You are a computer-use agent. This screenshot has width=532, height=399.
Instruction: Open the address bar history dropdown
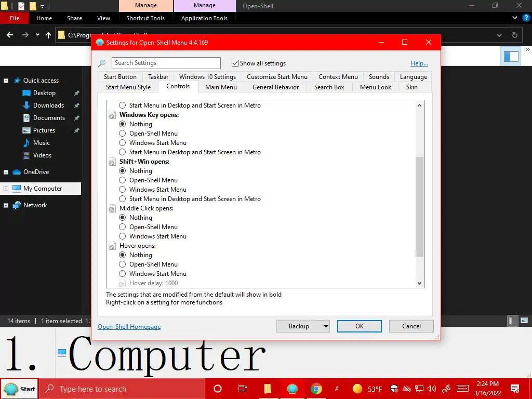[x=499, y=35]
